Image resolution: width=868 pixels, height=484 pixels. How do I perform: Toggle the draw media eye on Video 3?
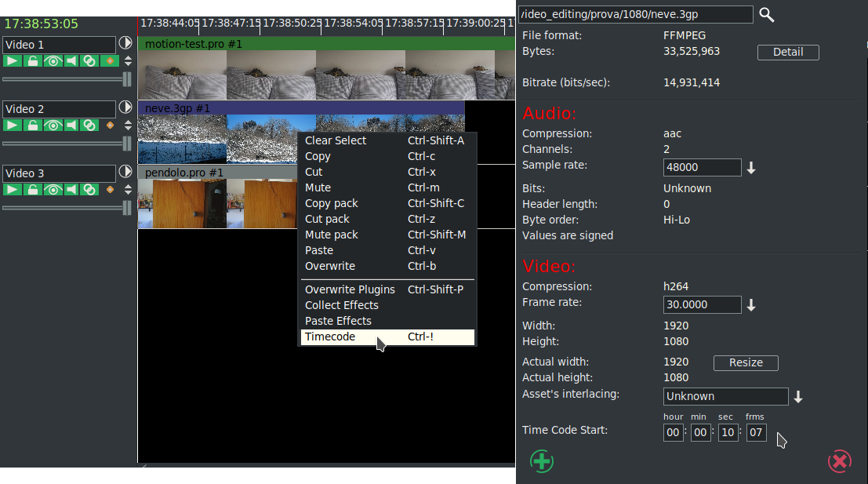tap(52, 189)
